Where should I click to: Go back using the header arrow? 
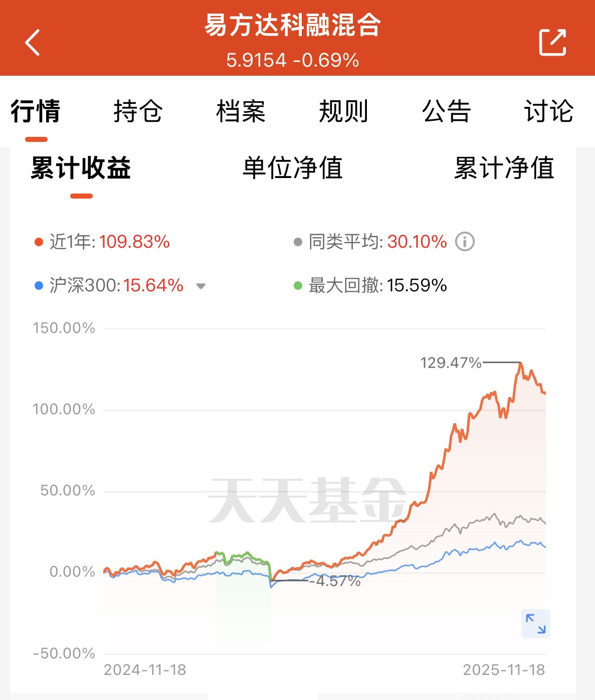pyautogui.click(x=32, y=42)
